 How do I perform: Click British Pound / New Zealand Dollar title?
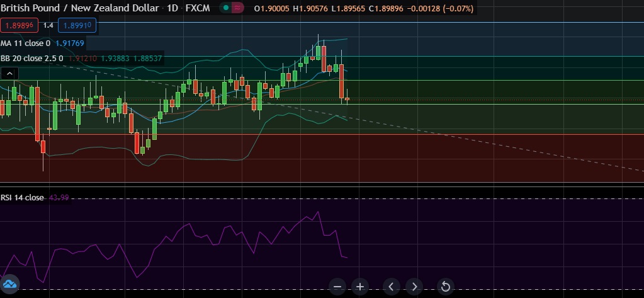pyautogui.click(x=74, y=8)
